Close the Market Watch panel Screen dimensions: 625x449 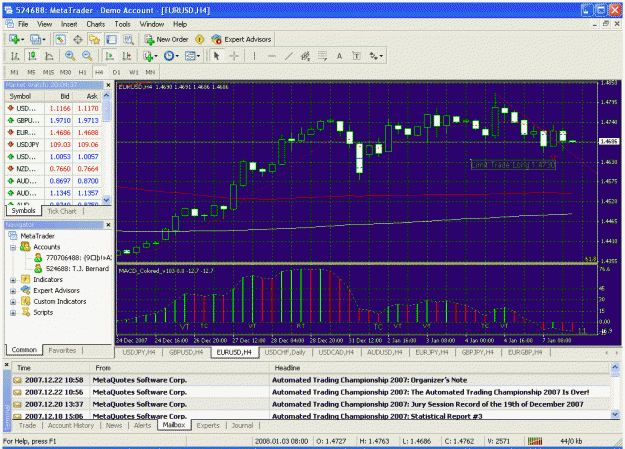[x=108, y=85]
